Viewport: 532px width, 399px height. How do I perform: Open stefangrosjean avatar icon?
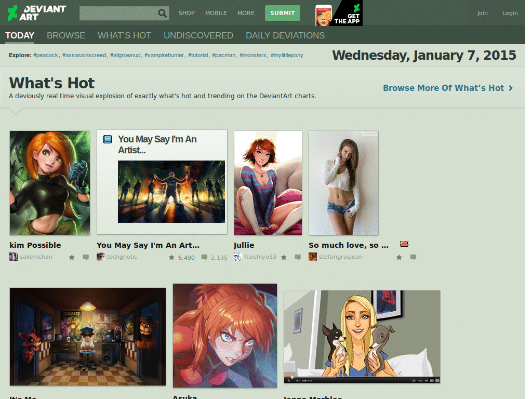(313, 257)
